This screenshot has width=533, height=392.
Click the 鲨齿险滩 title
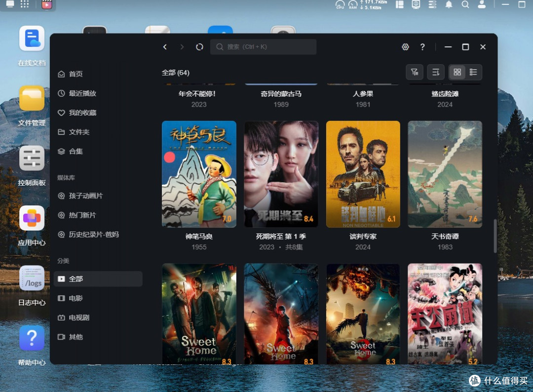tap(445, 94)
